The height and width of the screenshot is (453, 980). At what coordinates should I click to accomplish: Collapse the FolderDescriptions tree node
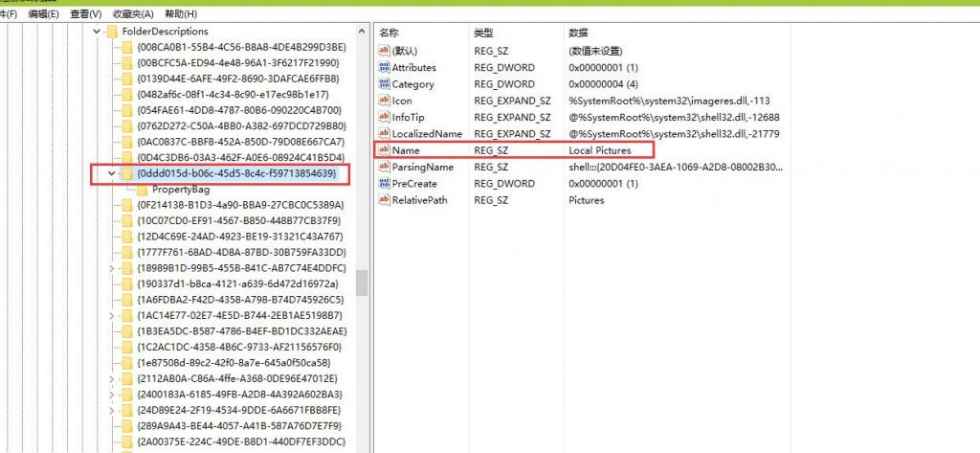[x=97, y=32]
